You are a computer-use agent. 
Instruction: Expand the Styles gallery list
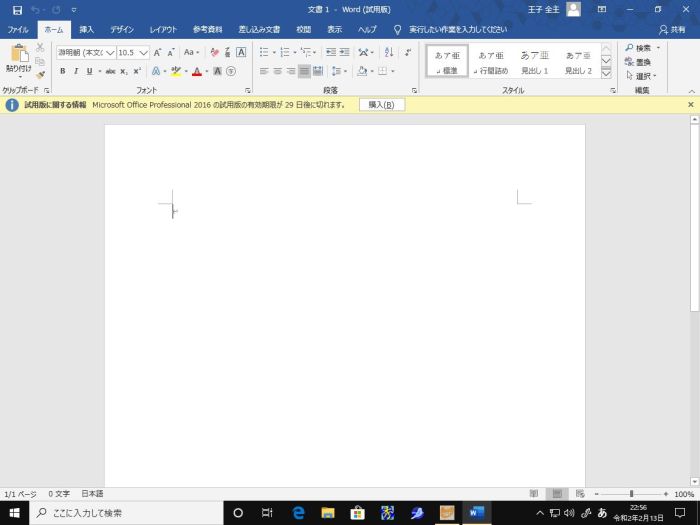click(606, 73)
